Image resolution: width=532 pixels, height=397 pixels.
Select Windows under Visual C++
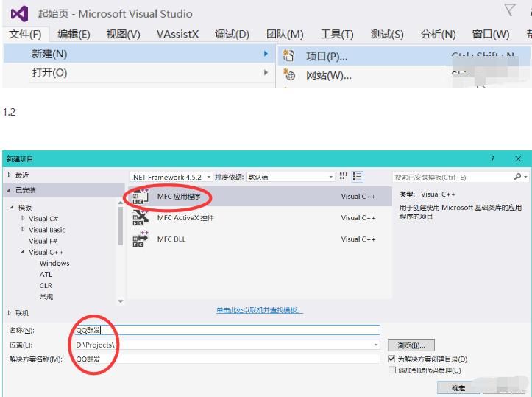pos(54,263)
